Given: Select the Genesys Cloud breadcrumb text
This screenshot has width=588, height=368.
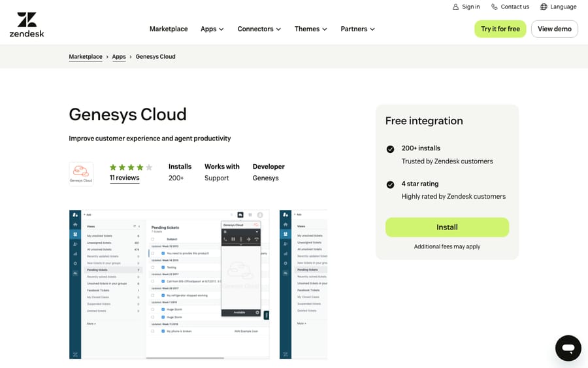Looking at the screenshot, I should [155, 57].
